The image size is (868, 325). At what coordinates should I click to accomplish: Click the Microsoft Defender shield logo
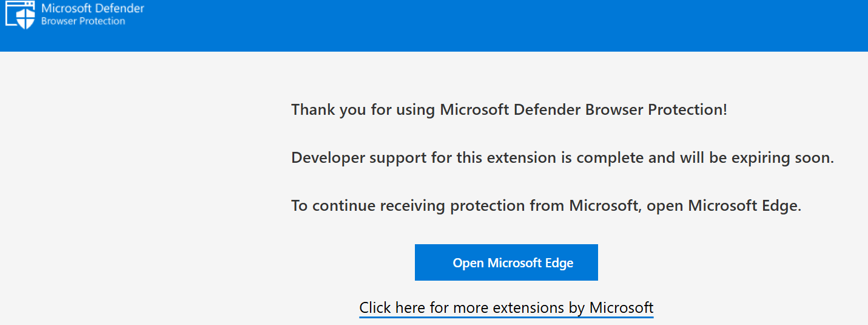click(x=24, y=18)
